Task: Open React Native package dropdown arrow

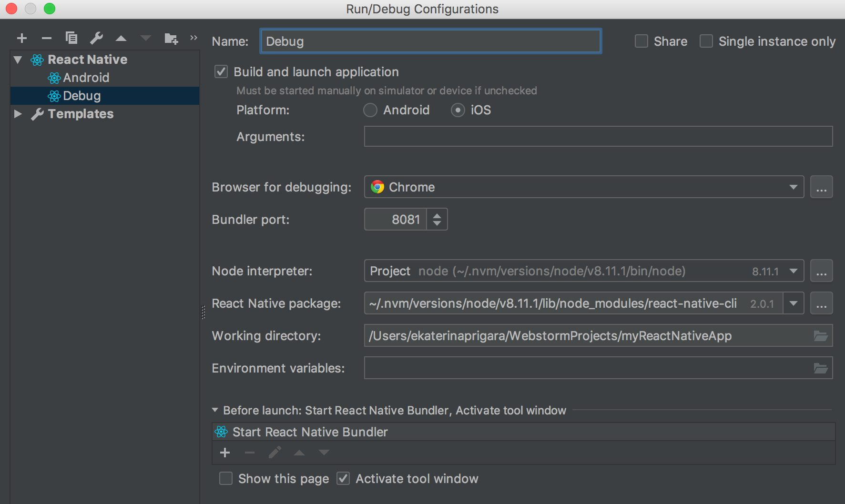Action: pyautogui.click(x=794, y=303)
